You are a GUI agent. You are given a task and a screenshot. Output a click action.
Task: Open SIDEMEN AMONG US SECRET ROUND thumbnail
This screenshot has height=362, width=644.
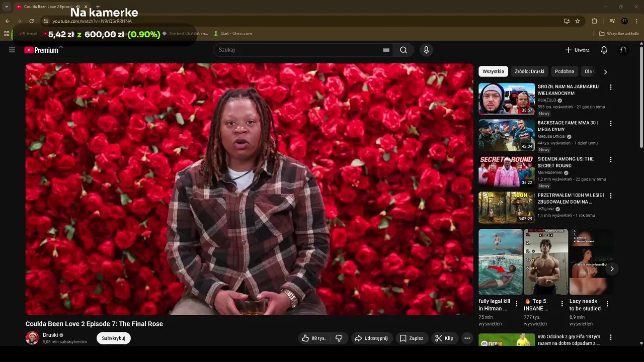coord(507,171)
